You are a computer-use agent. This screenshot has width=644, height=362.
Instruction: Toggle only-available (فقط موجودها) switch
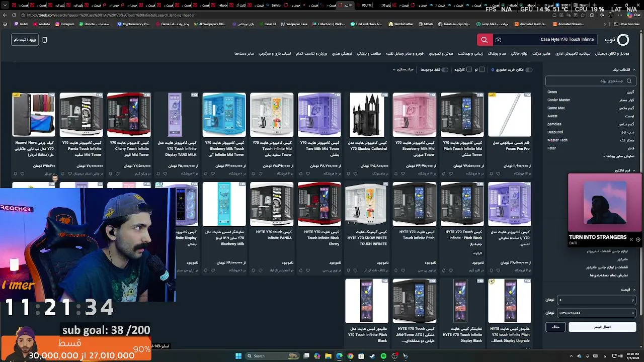coord(444,69)
